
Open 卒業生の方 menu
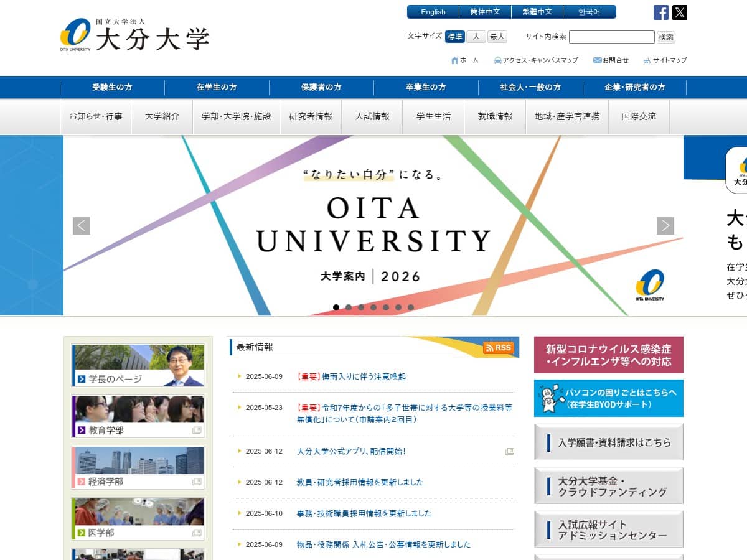pyautogui.click(x=426, y=87)
